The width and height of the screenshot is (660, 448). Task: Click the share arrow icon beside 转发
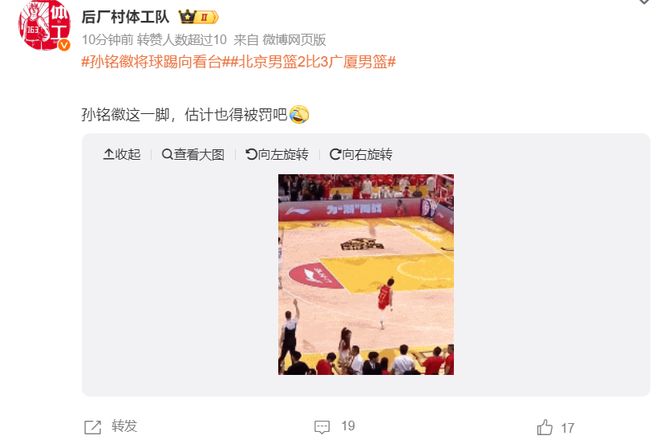pyautogui.click(x=93, y=427)
